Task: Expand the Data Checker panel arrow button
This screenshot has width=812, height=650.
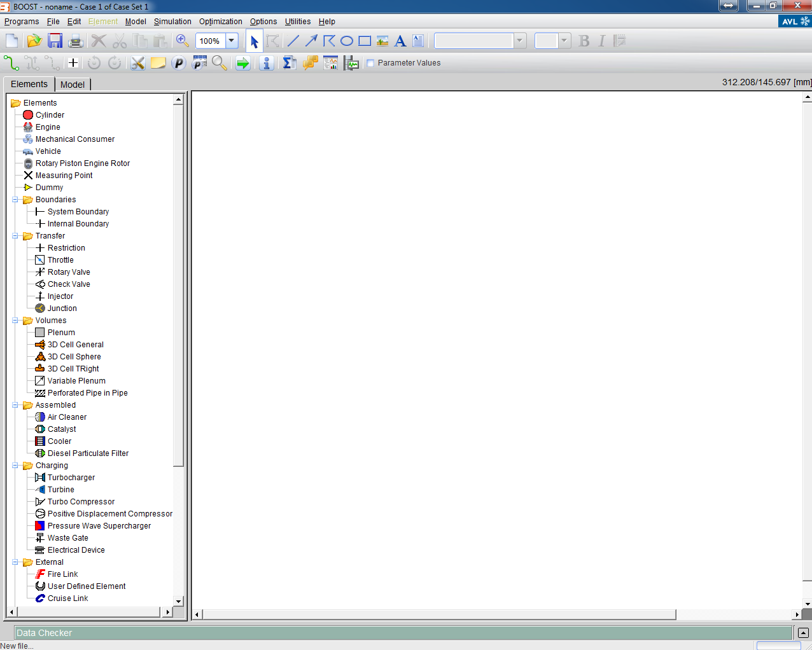Action: coord(803,633)
